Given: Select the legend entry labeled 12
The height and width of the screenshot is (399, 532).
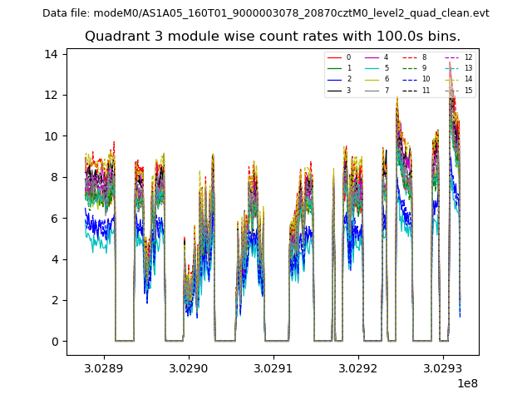Looking at the screenshot, I should pos(468,57).
